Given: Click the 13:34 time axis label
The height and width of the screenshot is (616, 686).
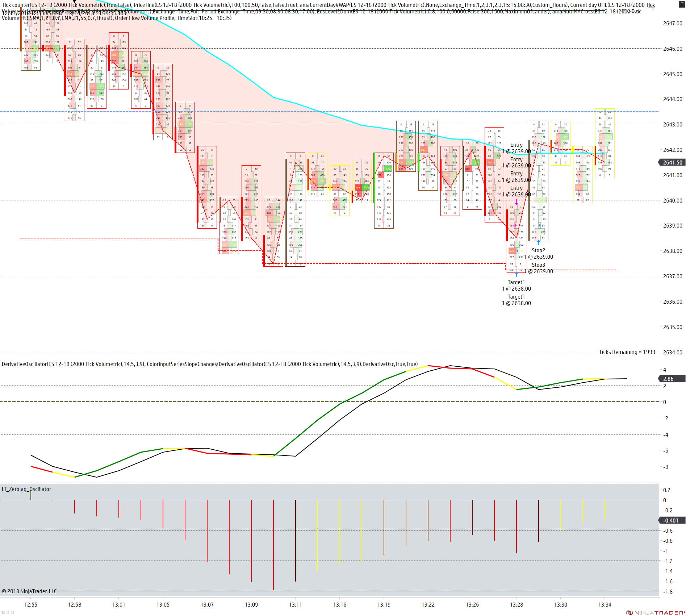Looking at the screenshot, I should [605, 604].
